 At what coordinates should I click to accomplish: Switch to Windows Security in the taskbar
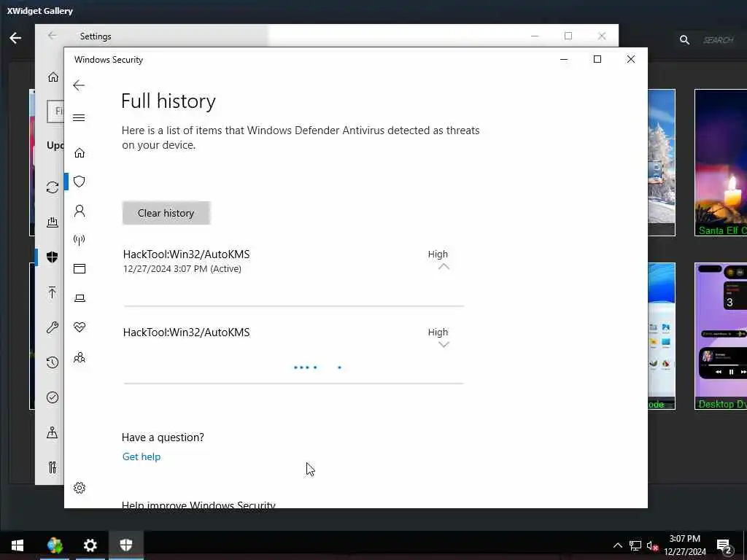pyautogui.click(x=125, y=545)
